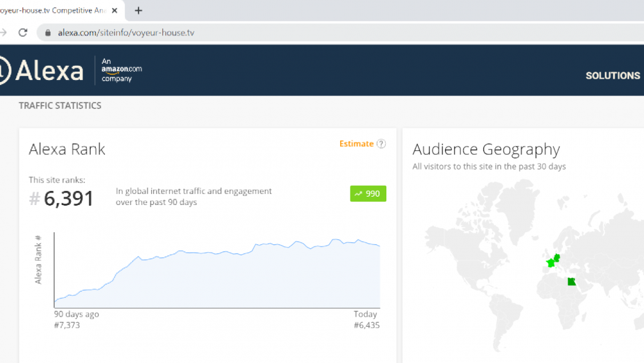Click the TRAFFIC STATISTICS section heading
The image size is (644, 363).
[x=60, y=106]
